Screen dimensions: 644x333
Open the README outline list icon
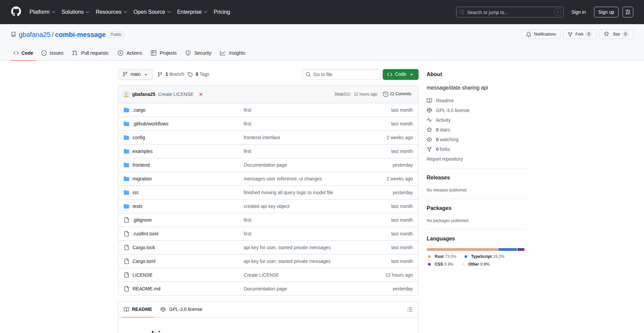pyautogui.click(x=410, y=310)
